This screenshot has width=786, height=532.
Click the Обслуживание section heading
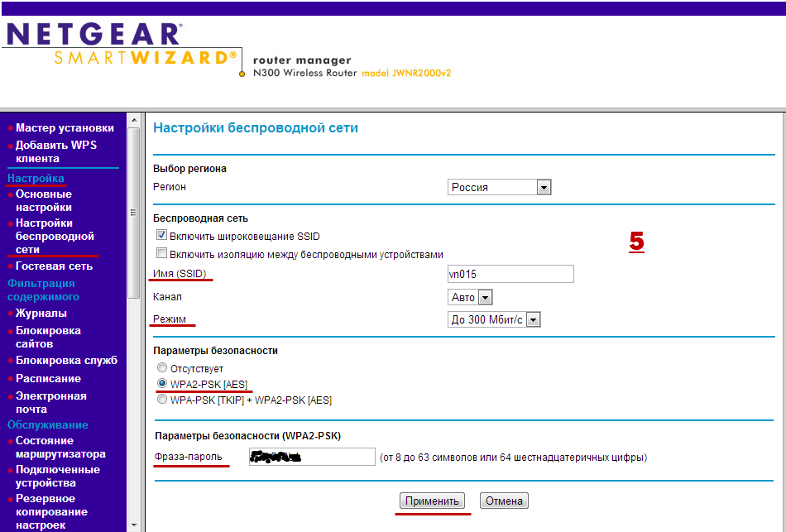coord(48,424)
